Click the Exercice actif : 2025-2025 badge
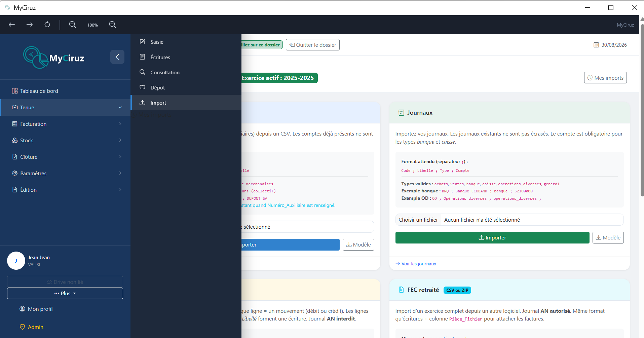The width and height of the screenshot is (644, 338). click(x=279, y=78)
